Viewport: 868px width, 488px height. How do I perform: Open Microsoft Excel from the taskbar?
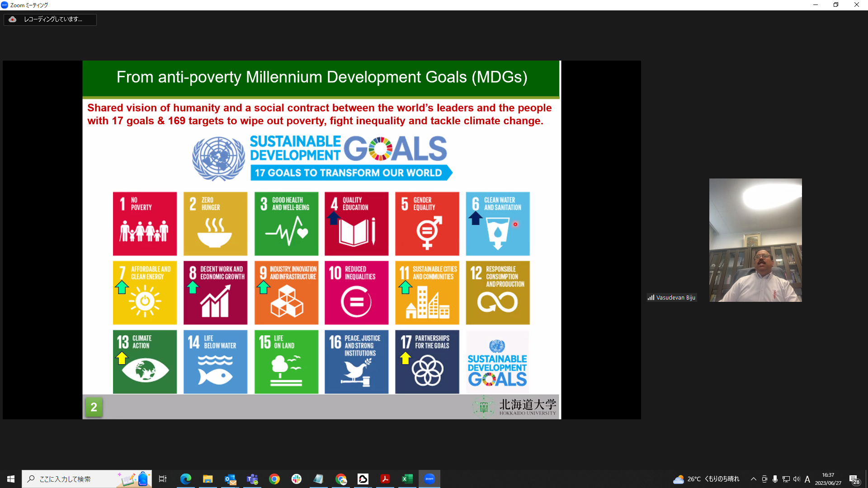[x=407, y=479]
